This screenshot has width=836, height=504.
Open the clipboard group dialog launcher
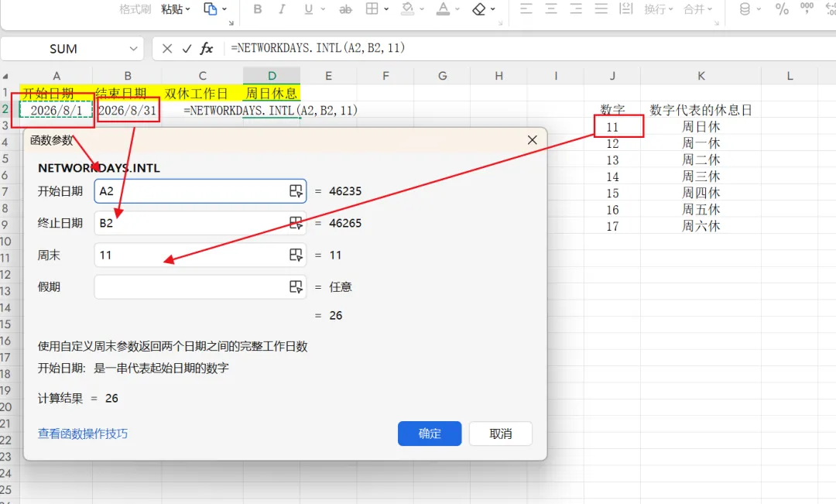[231, 23]
